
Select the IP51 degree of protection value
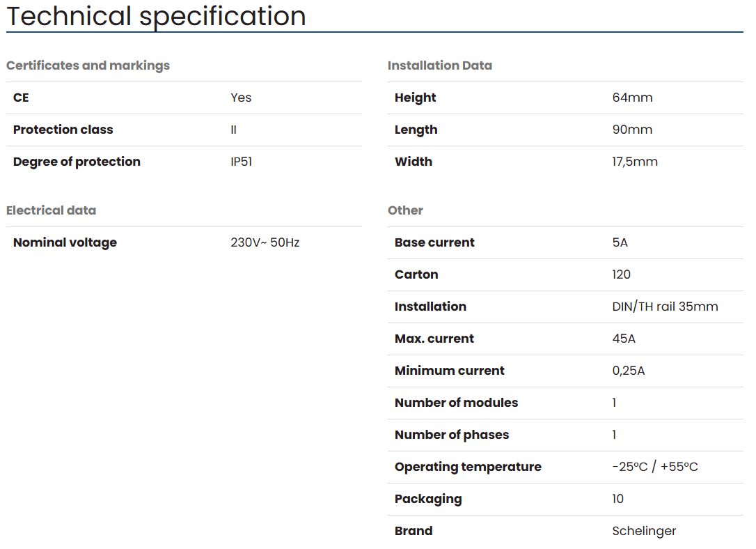point(241,162)
